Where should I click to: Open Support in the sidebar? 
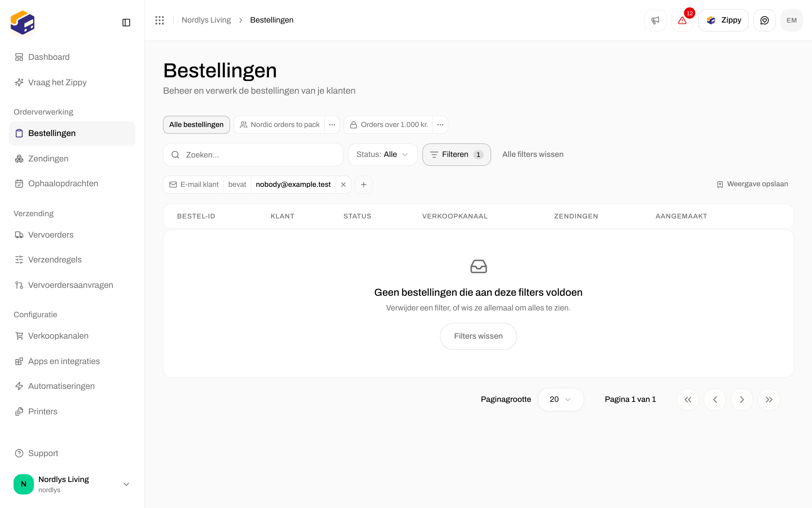tap(72, 453)
